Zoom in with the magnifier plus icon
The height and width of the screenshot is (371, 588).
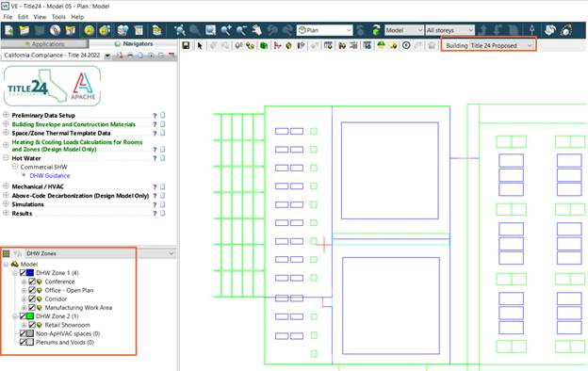pyautogui.click(x=226, y=30)
